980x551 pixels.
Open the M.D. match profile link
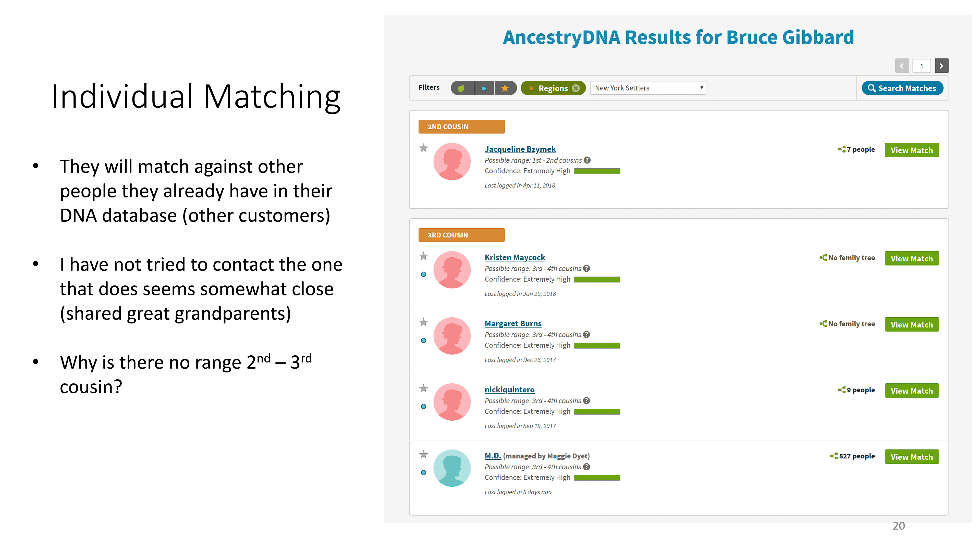click(493, 456)
